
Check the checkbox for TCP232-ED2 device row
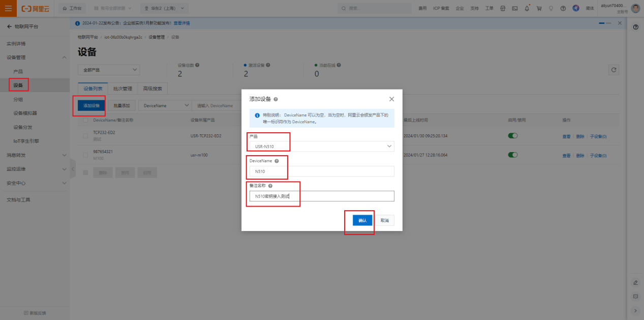point(85,136)
